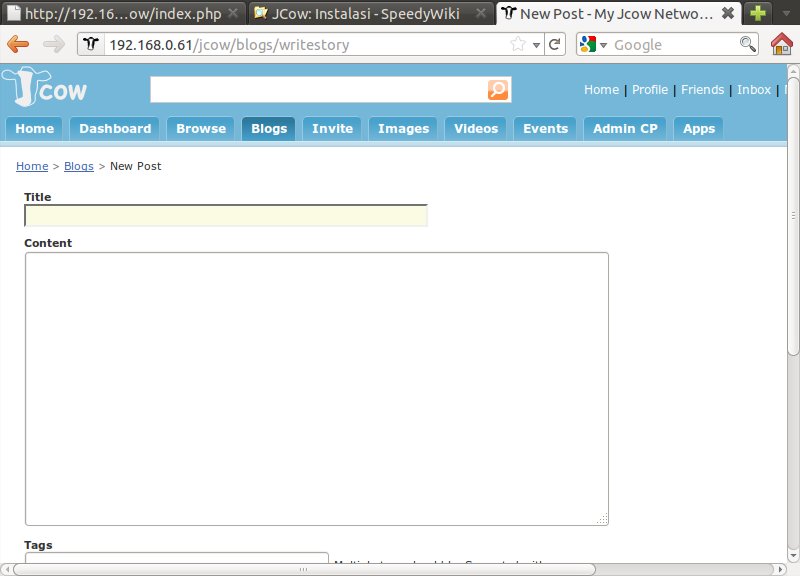This screenshot has height=576, width=800.
Task: Open the Inbox link in header
Action: pyautogui.click(x=754, y=89)
